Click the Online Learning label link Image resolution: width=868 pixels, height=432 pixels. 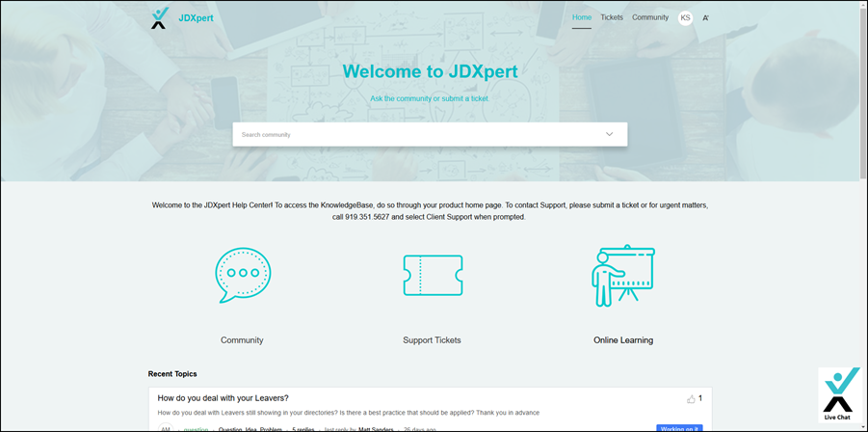pos(622,340)
